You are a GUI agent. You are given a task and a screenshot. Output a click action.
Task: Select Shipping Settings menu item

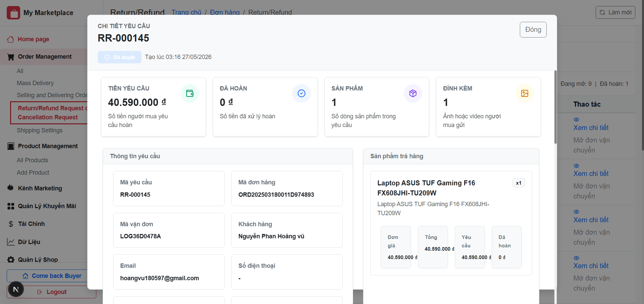click(x=40, y=130)
